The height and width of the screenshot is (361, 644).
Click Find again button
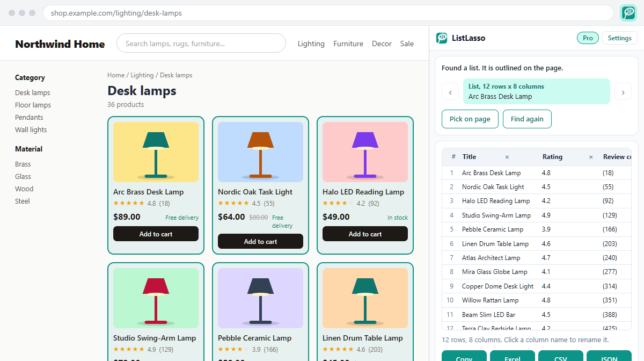pyautogui.click(x=527, y=119)
